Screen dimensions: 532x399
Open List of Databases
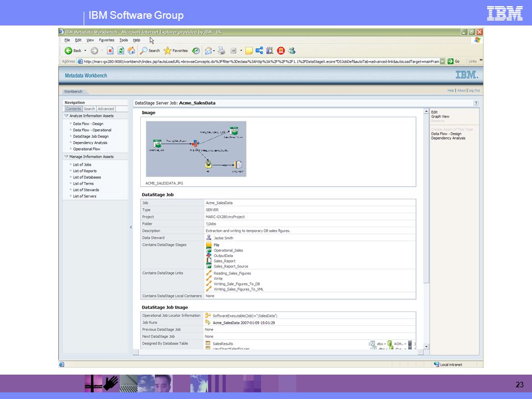(x=87, y=177)
